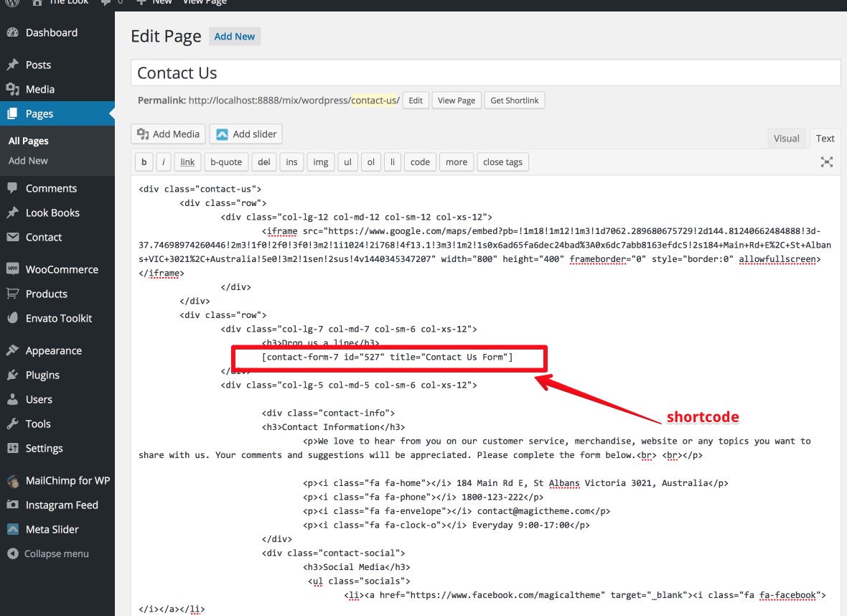Image resolution: width=847 pixels, height=616 pixels.
Task: Go to All Pages submenu
Action: [29, 141]
